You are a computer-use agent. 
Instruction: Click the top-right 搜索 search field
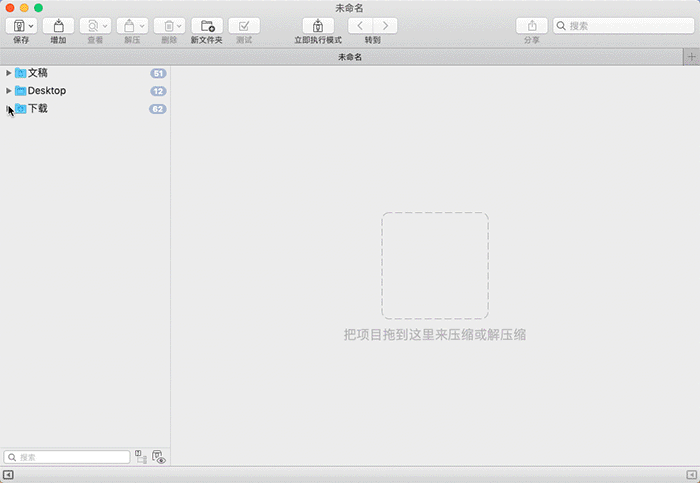click(624, 26)
